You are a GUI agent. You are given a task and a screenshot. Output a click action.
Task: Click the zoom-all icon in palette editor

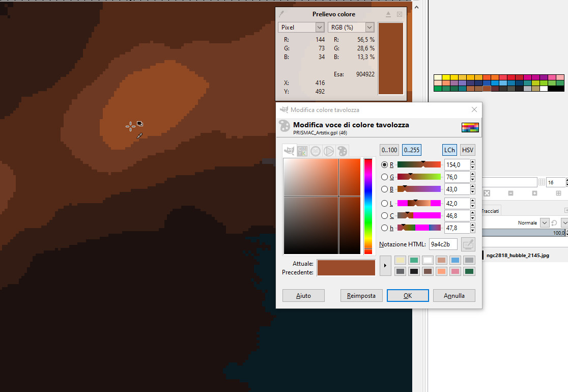(558, 193)
